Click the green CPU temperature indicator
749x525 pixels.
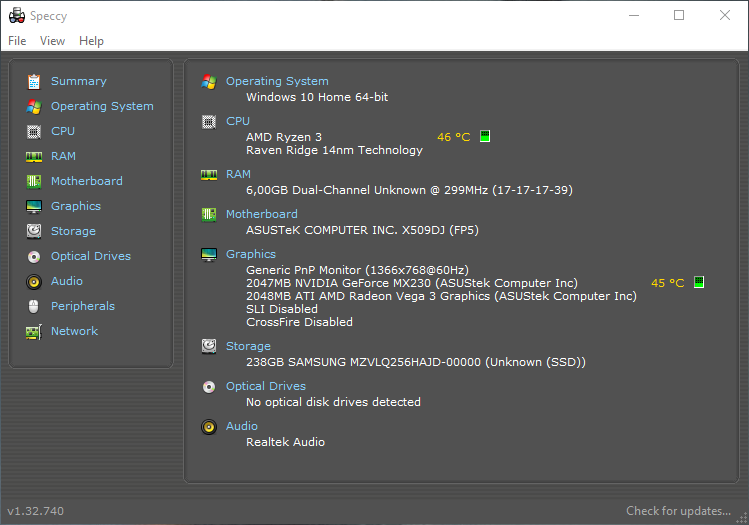point(485,136)
